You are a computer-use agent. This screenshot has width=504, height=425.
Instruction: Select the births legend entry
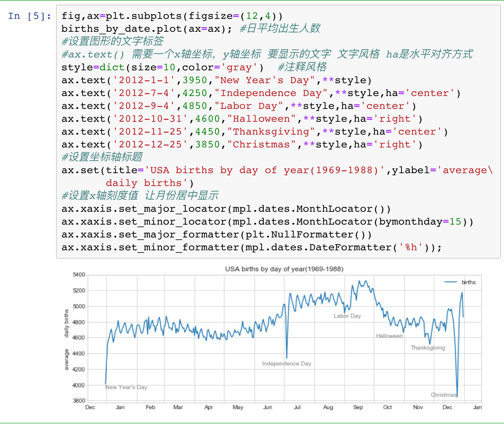coord(468,282)
